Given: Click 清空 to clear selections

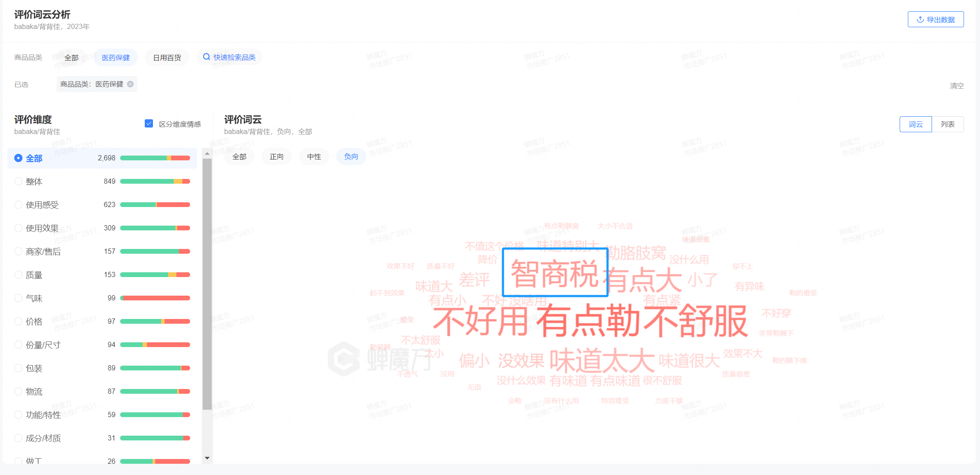Looking at the screenshot, I should click(956, 86).
